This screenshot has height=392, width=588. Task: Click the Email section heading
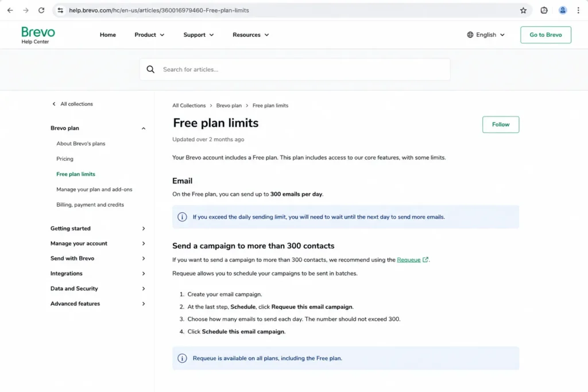(182, 181)
